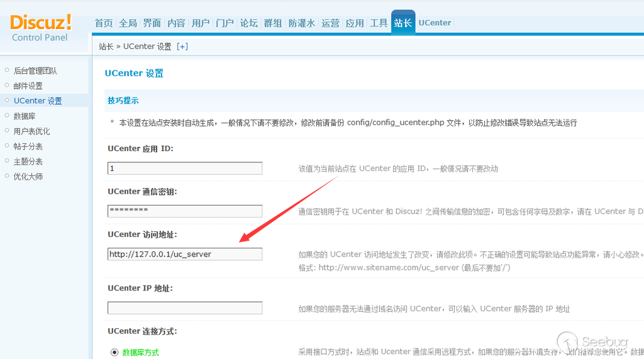Open the 用户 tab
The width and height of the screenshot is (644, 359).
click(201, 23)
